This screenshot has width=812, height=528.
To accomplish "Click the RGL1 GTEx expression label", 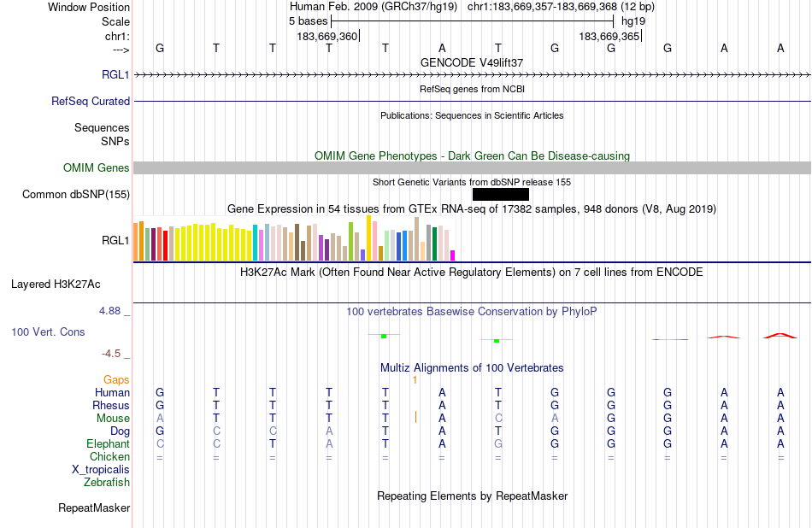I will click(x=115, y=240).
